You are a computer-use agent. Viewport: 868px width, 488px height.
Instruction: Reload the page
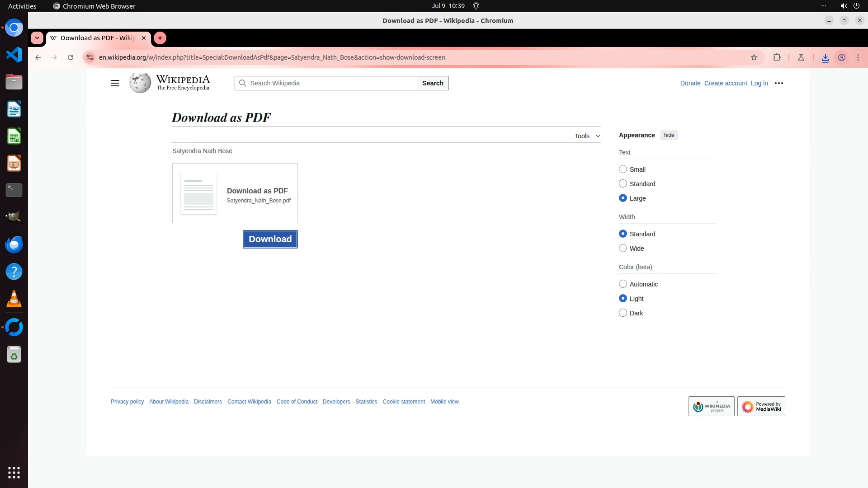(x=71, y=57)
